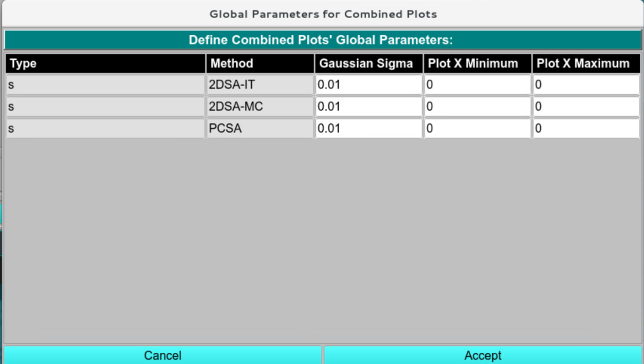Select Plot X Maximum field for 2DSA-IT
This screenshot has height=364, width=644.
pos(586,84)
